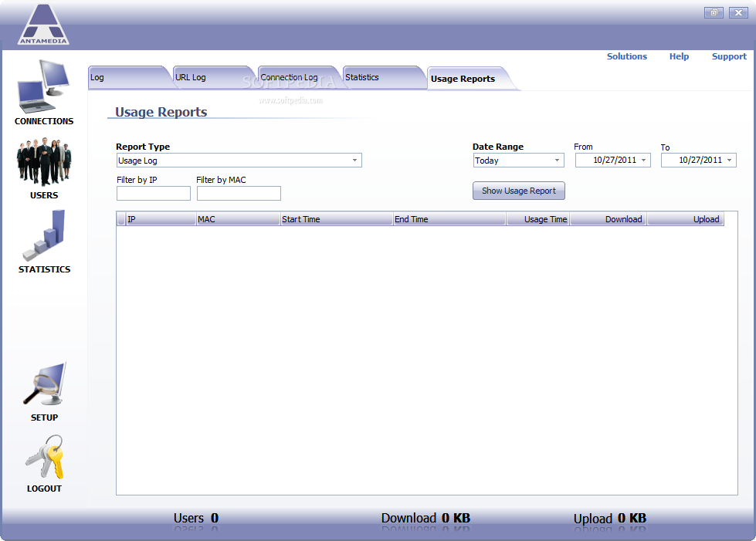The height and width of the screenshot is (541, 756).
Task: Expand the Report Type dropdown
Action: coord(354,160)
